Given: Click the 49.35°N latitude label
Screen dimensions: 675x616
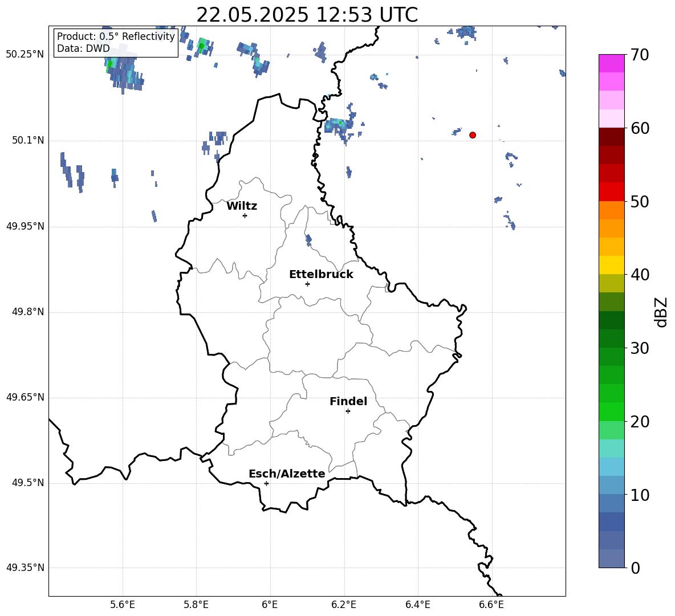Looking at the screenshot, I should coord(25,568).
